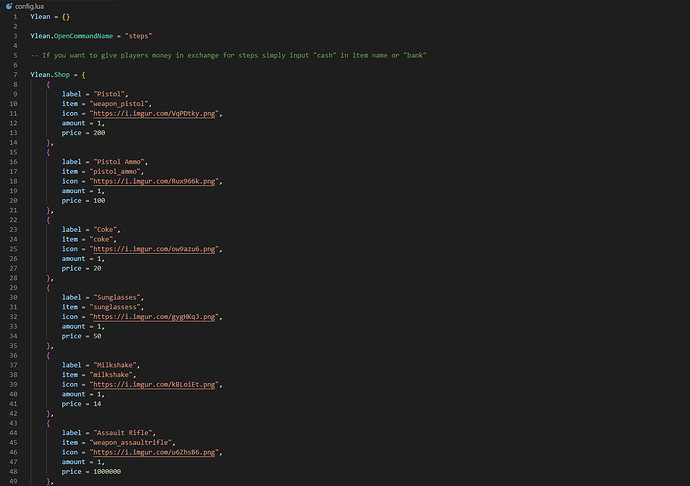Select the config.lua editor tab
Screen dimensions: 690x486
(29, 6)
